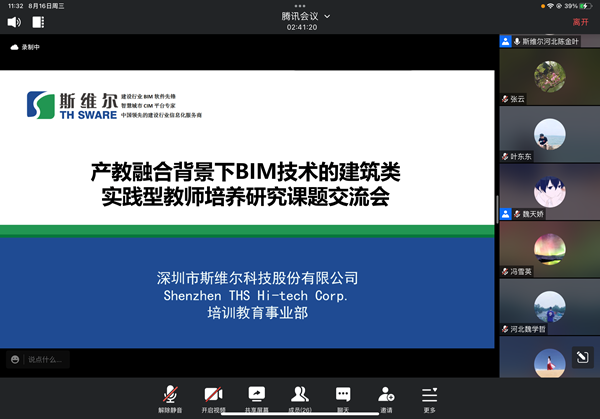This screenshot has width=600, height=419.
Task: Select participant 魏天娇's avatar tile
Action: tap(547, 188)
